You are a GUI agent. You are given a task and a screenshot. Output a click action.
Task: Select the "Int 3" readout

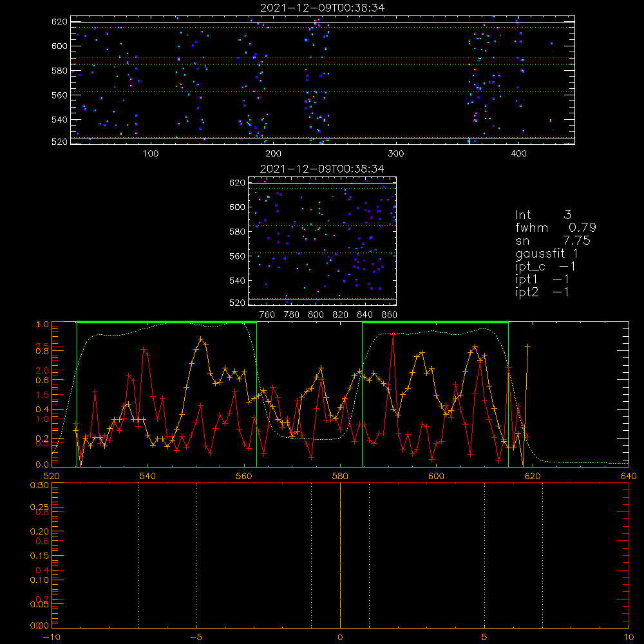(x=543, y=215)
